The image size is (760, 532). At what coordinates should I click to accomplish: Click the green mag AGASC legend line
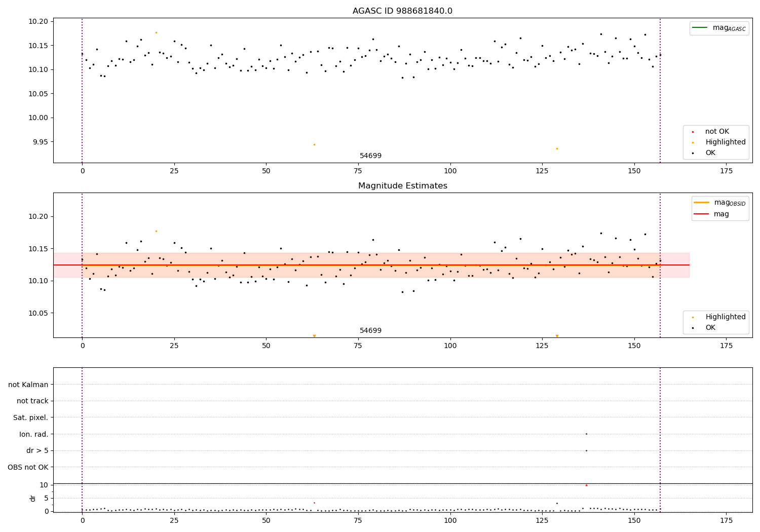tap(701, 28)
